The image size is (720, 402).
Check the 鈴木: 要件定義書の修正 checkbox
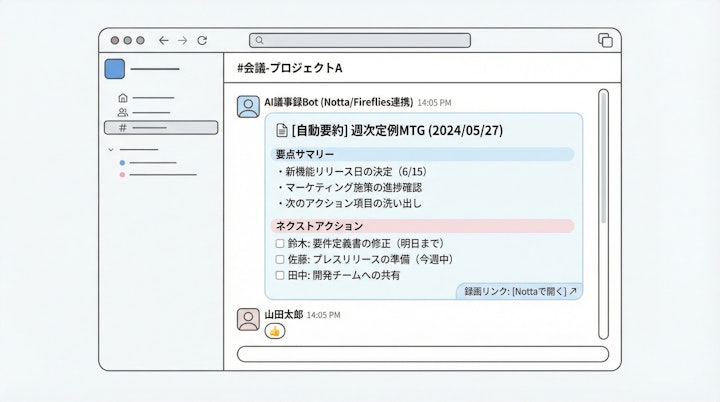[280, 243]
